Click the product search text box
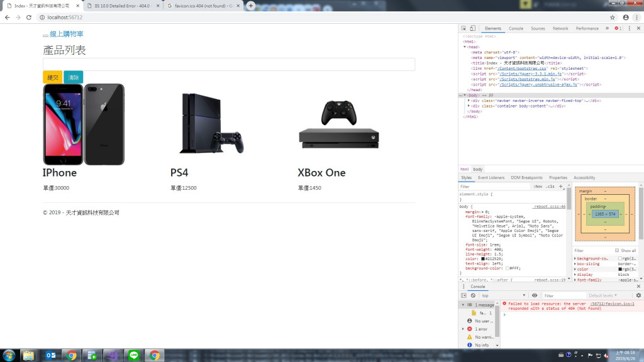This screenshot has width=644, height=362. pos(229,64)
